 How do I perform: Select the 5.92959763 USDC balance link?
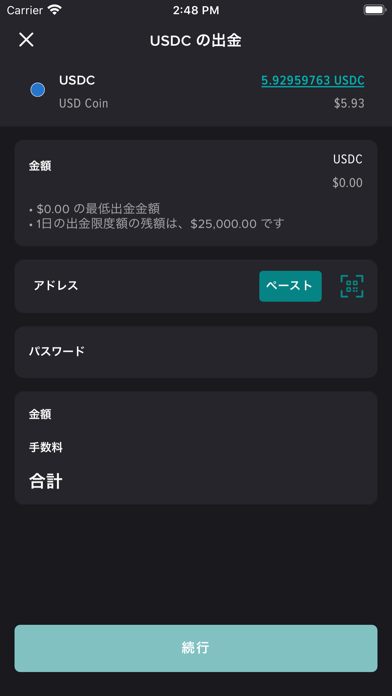[313, 81]
